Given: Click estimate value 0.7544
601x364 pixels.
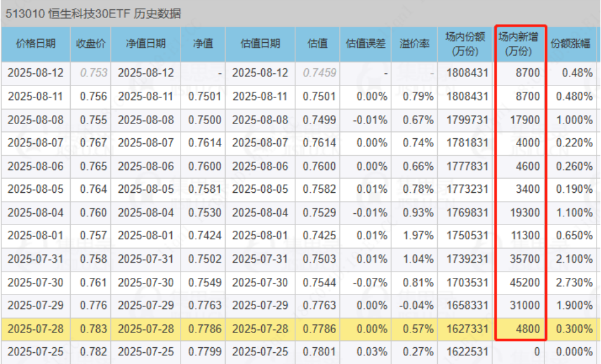Looking at the screenshot, I should click(x=319, y=283).
